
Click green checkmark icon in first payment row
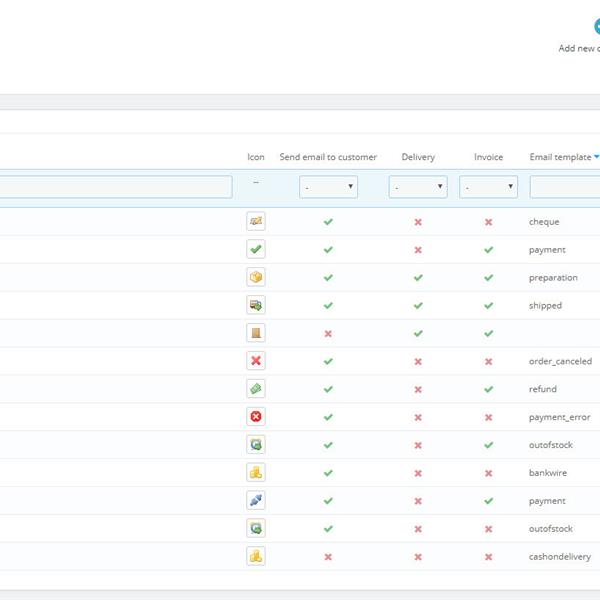pyautogui.click(x=256, y=249)
